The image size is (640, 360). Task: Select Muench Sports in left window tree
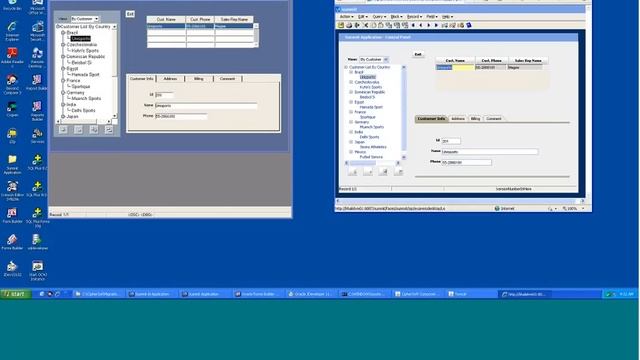click(86, 99)
